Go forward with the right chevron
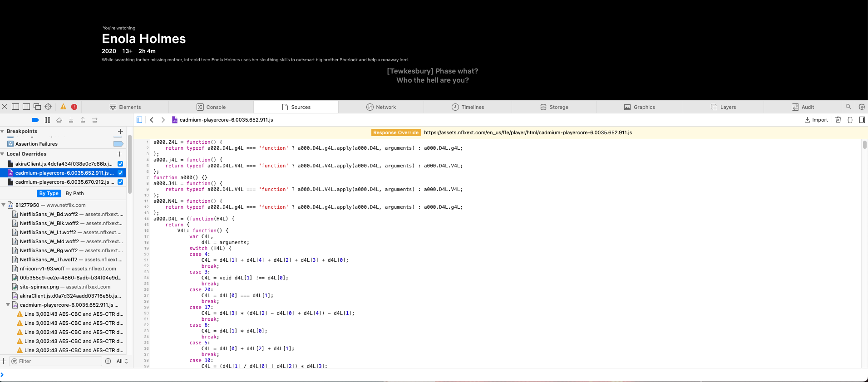 [163, 120]
